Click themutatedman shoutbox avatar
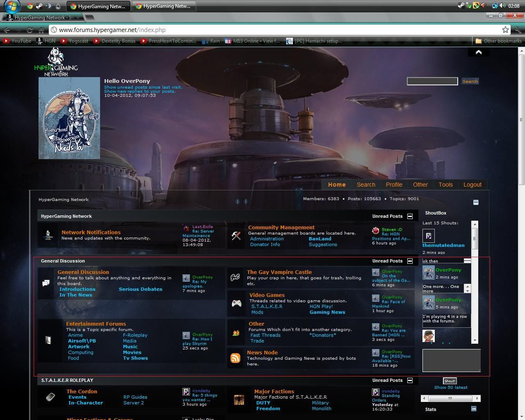 click(x=428, y=235)
